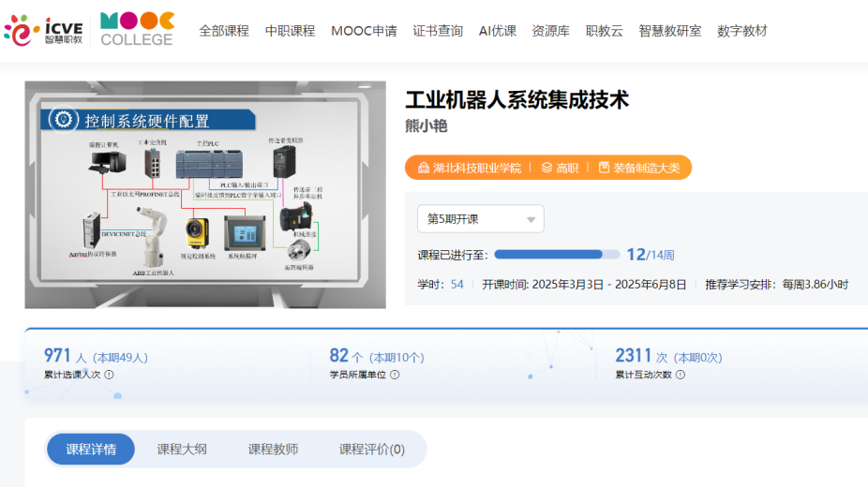The height and width of the screenshot is (487, 868).
Task: Open the 第5期开课 term dropdown
Action: tap(480, 219)
